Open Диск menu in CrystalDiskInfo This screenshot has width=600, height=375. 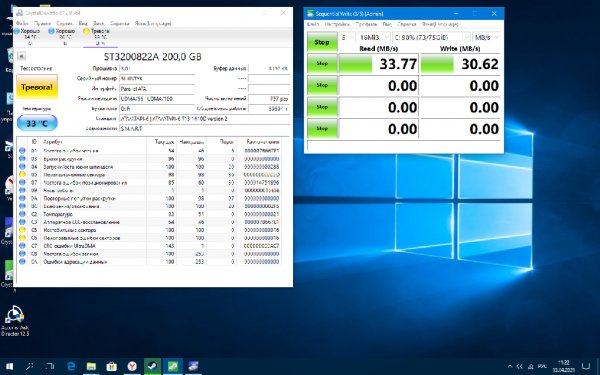click(x=98, y=23)
